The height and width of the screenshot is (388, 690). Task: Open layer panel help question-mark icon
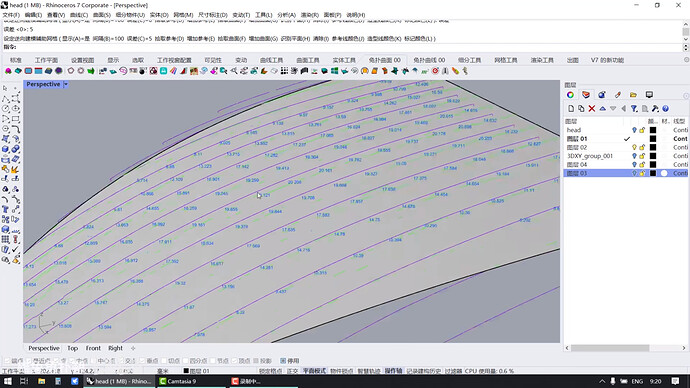(x=665, y=109)
